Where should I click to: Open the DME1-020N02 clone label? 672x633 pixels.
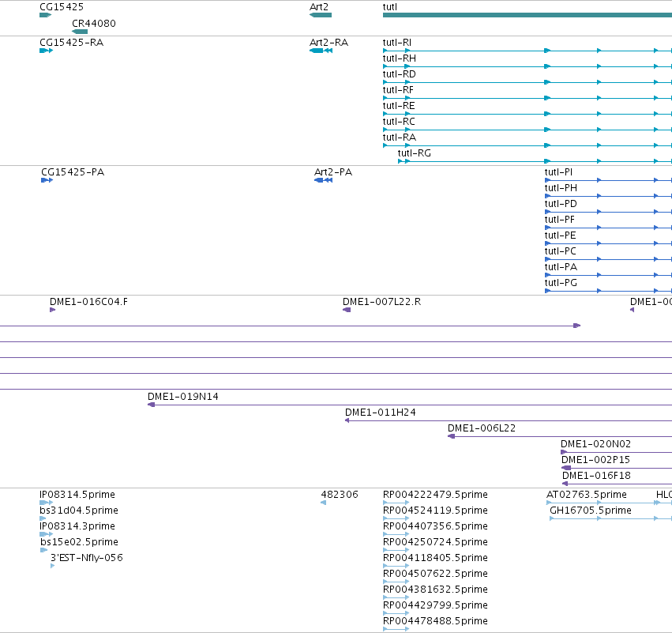point(595,444)
